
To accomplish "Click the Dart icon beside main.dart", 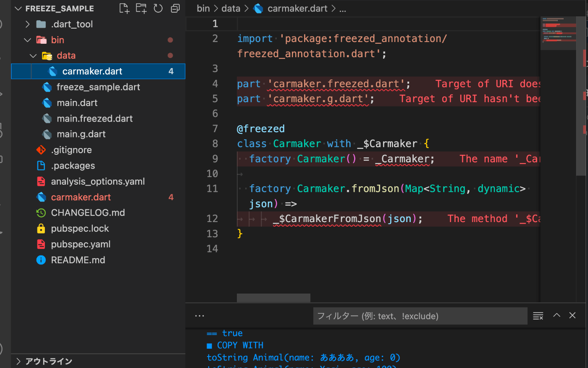I will 47,103.
